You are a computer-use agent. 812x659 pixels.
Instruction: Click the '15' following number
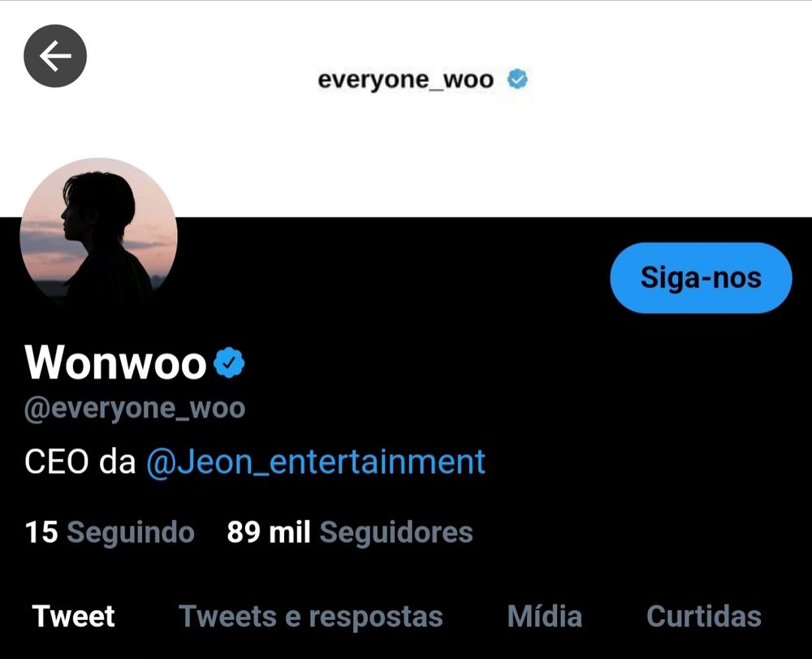pos(41,532)
